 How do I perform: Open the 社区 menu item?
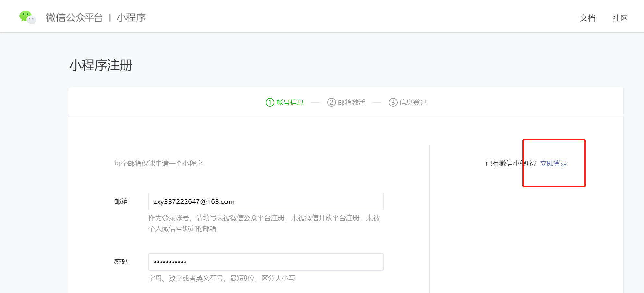click(620, 18)
